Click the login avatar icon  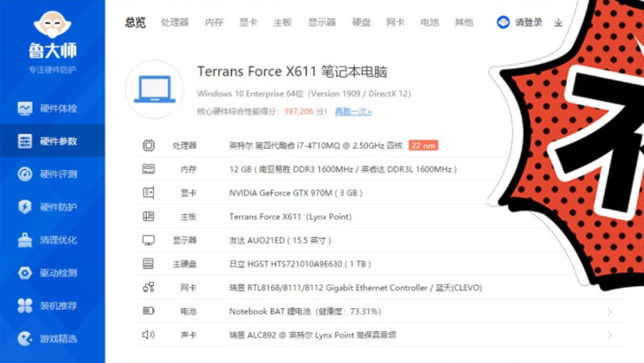click(503, 22)
